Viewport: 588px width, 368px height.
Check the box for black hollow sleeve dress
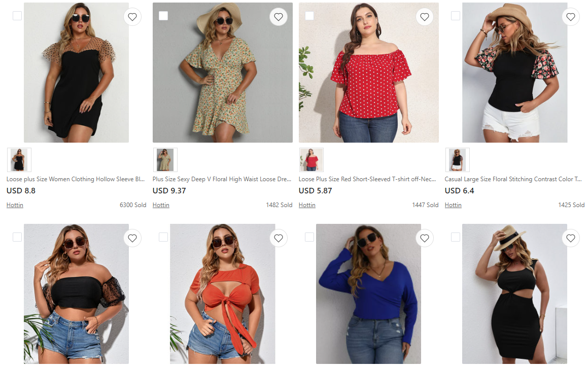point(17,16)
